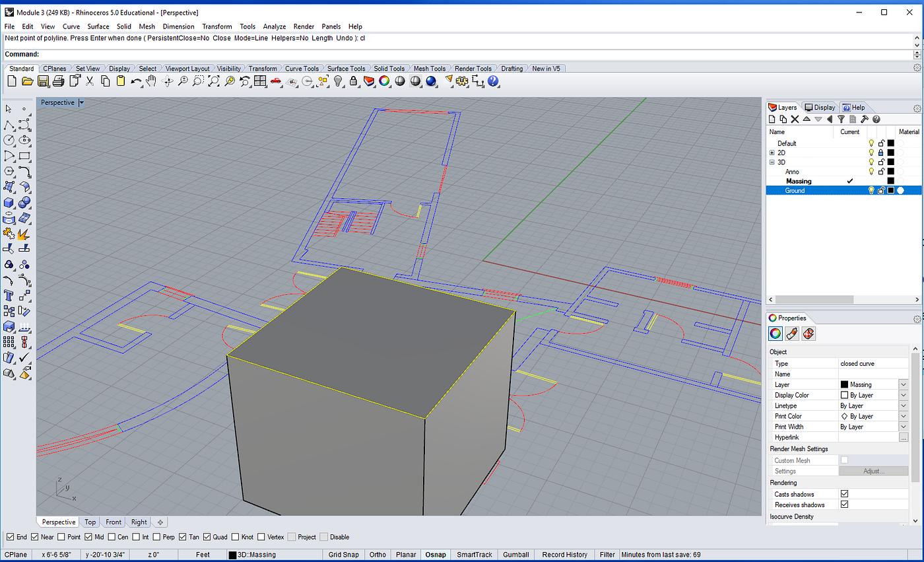
Task: Switch to the Curve Tools toolbar tab
Action: click(x=302, y=69)
